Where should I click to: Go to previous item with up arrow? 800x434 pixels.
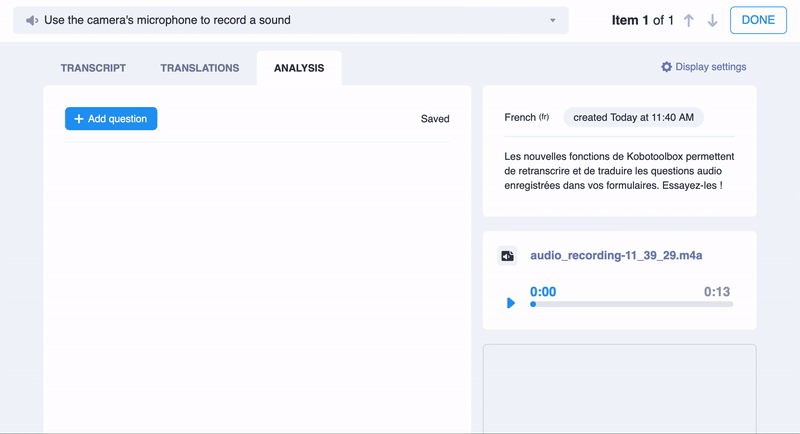point(689,21)
